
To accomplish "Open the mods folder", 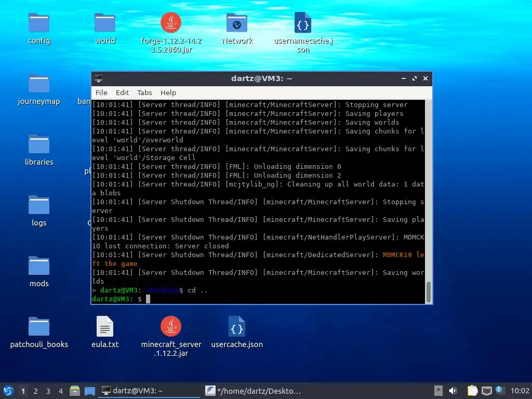I will pyautogui.click(x=39, y=265).
